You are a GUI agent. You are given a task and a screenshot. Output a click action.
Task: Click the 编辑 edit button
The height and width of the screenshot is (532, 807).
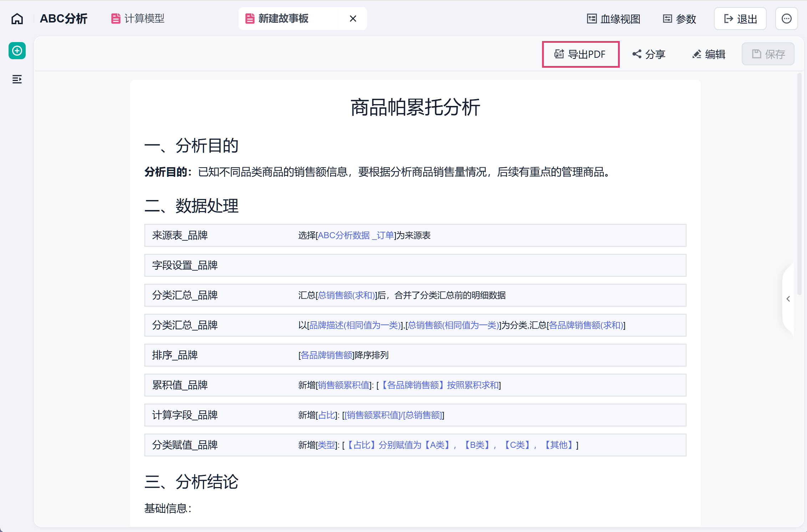pos(709,54)
